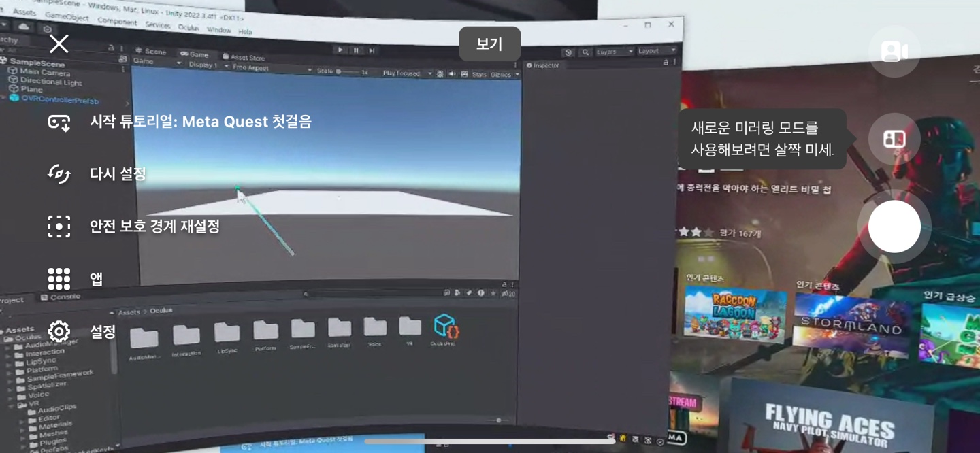Open the Oculus menu in Unity
This screenshot has width=980, height=453.
click(189, 27)
